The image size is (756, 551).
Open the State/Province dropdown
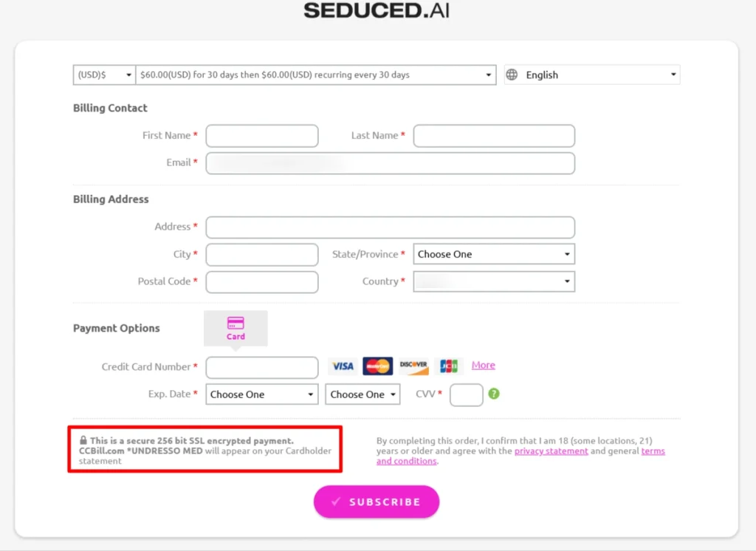[x=493, y=254]
